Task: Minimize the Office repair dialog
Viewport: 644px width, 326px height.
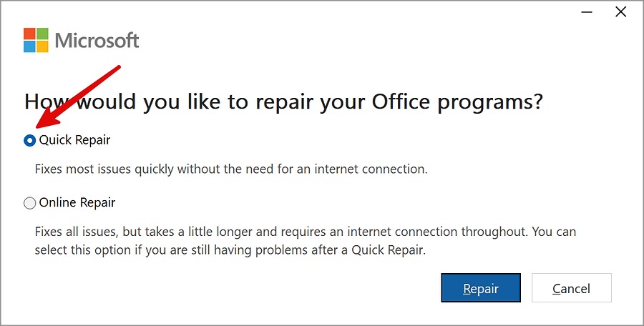Action: 588,11
